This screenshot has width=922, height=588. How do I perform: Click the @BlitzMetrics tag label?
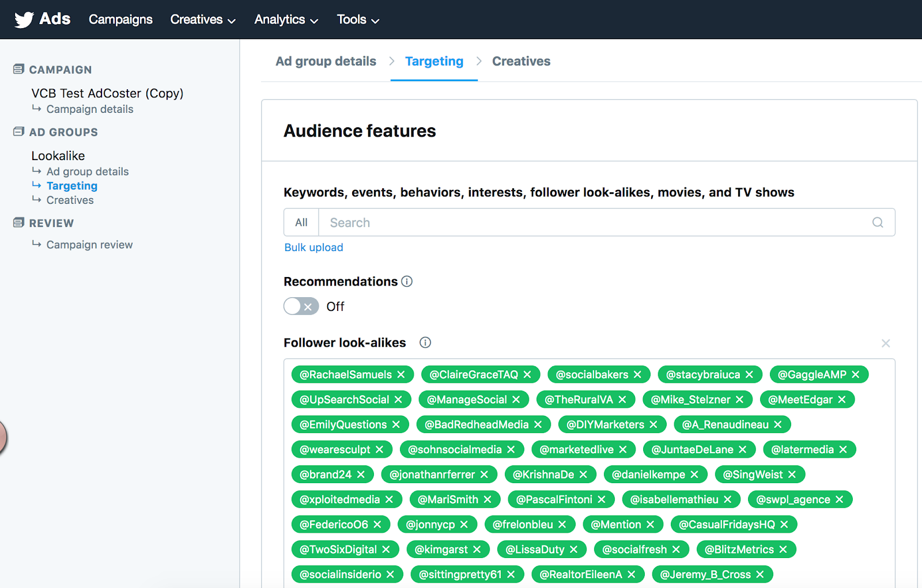[739, 549]
